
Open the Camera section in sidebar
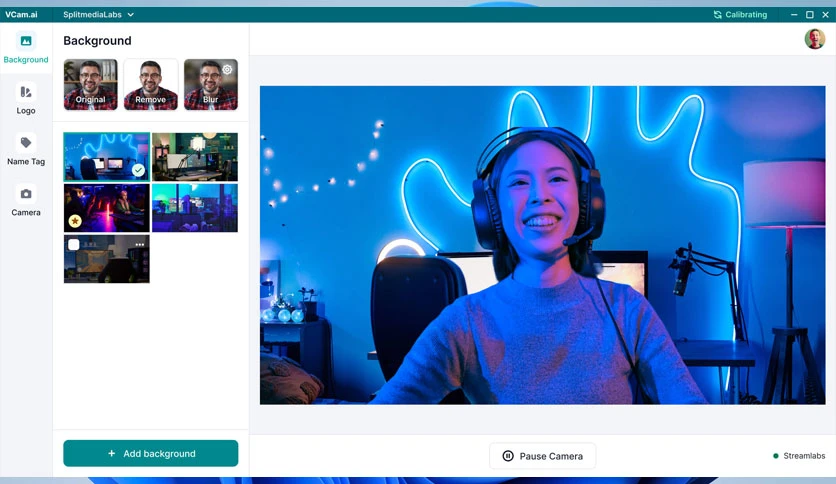coord(26,201)
